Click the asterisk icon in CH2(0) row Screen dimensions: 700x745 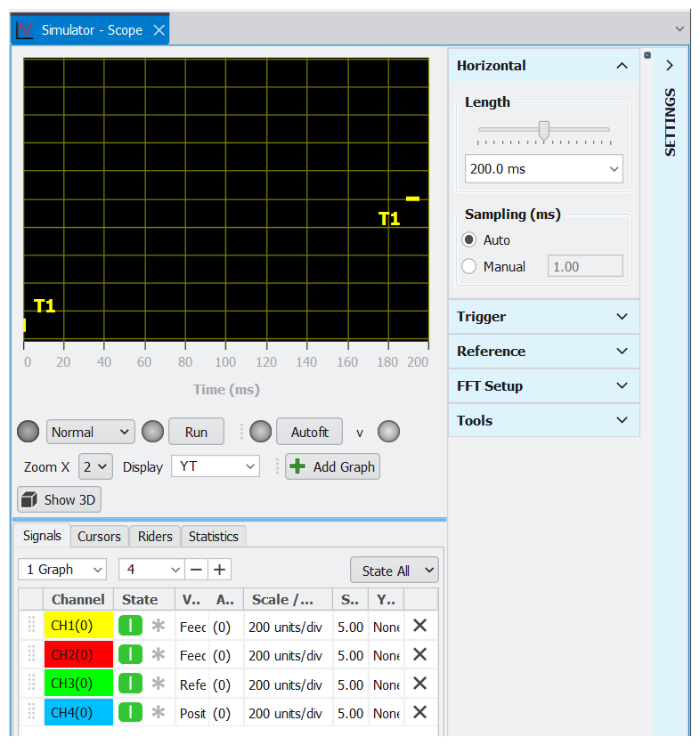[159, 655]
